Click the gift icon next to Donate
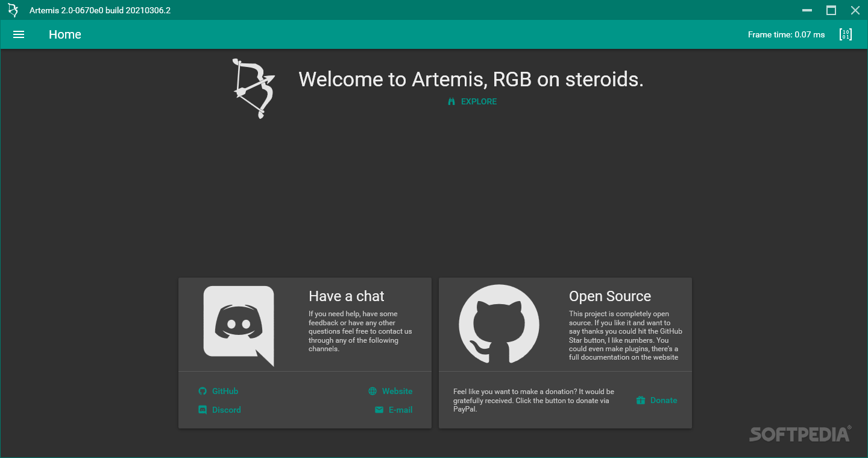 point(641,400)
